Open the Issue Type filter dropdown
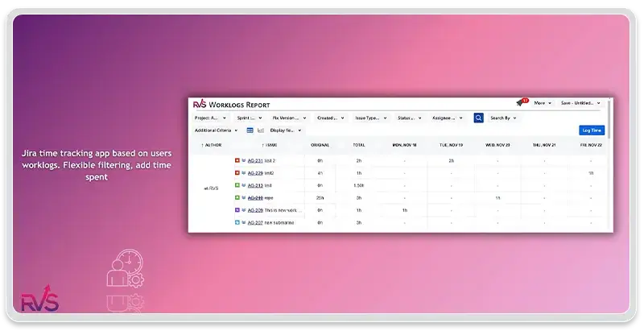 [371, 118]
